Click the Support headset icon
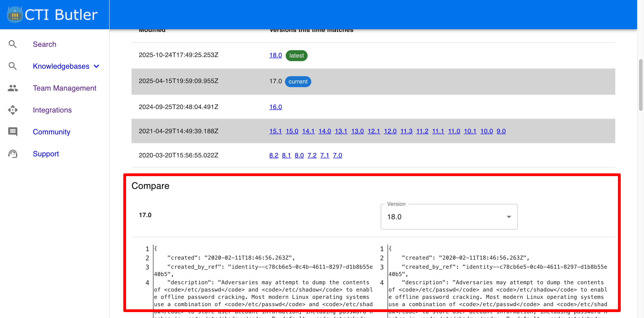 pyautogui.click(x=13, y=154)
